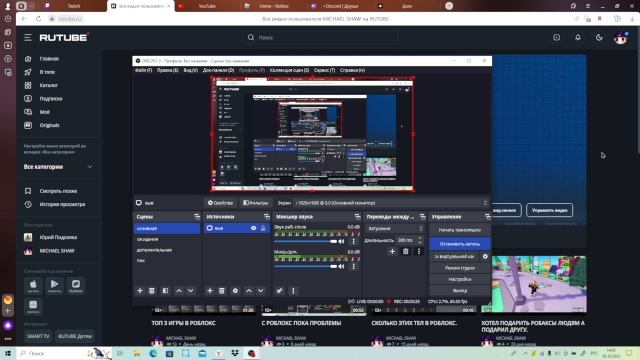
Task: Click Выход in the OBS controls
Action: coord(460,291)
